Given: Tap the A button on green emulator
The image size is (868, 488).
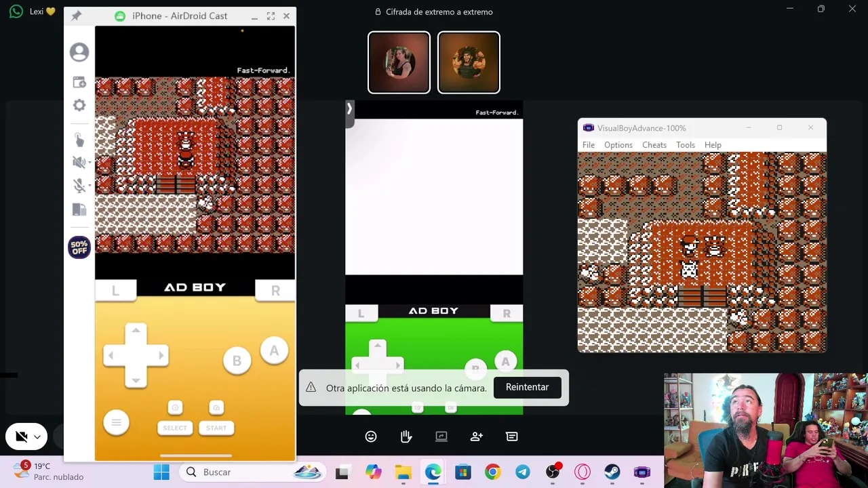Looking at the screenshot, I should coord(505,362).
